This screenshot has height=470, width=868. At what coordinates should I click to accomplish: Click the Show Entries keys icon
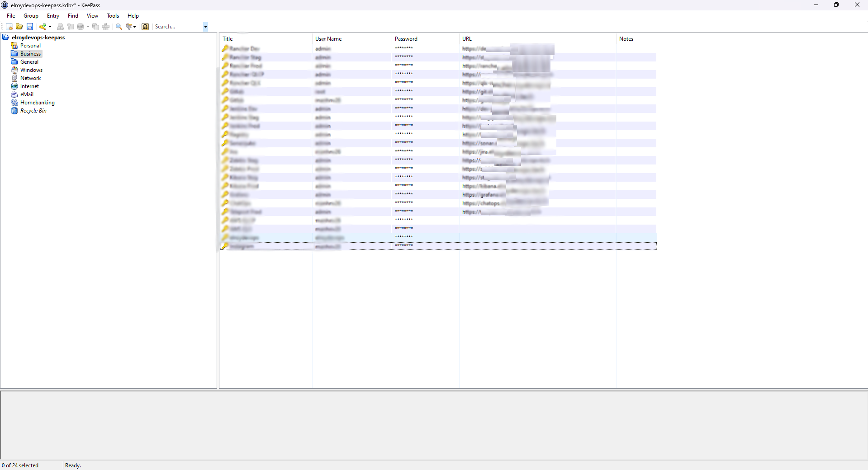129,27
